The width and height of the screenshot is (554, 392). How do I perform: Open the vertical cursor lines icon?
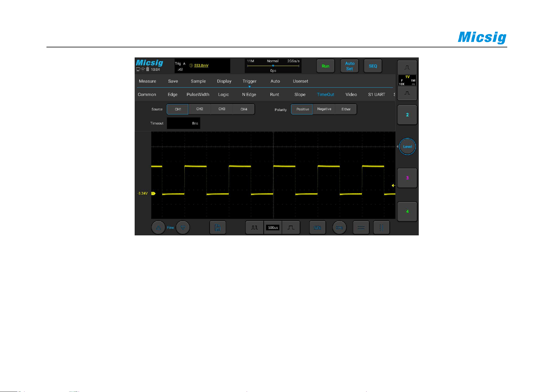pos(381,228)
